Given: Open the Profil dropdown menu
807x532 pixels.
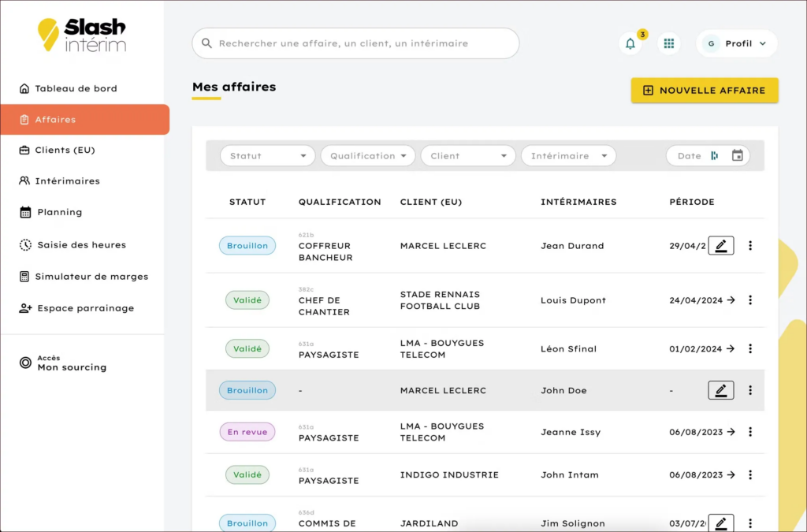Looking at the screenshot, I should [x=736, y=43].
